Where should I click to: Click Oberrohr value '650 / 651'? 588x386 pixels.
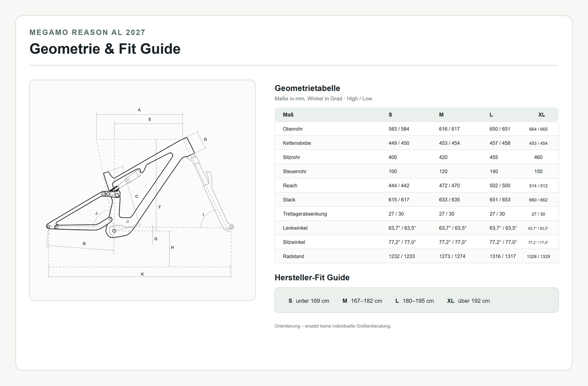point(500,129)
